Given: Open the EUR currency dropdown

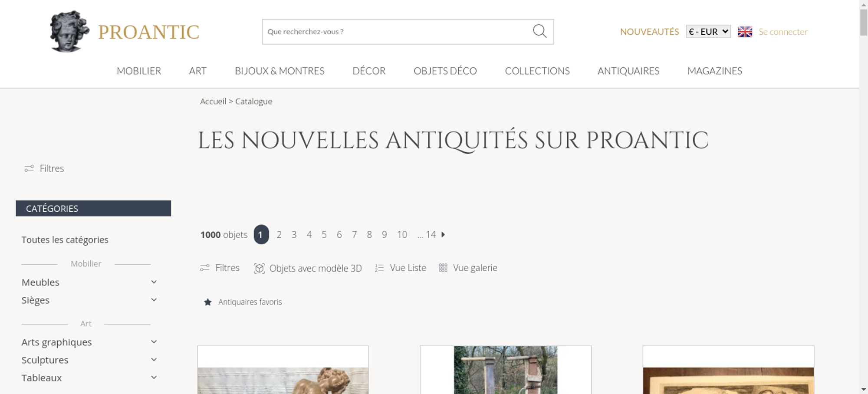Looking at the screenshot, I should tap(708, 32).
